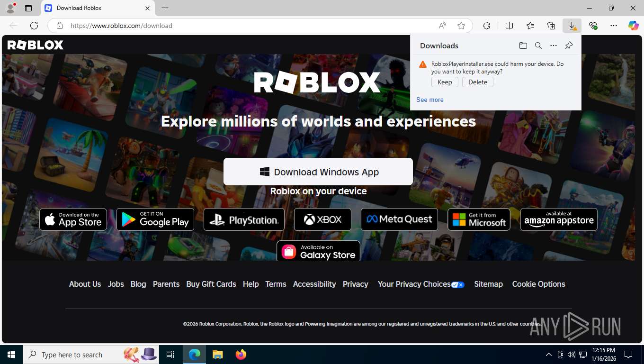
Task: Open Read aloud icon
Action: pos(442,26)
